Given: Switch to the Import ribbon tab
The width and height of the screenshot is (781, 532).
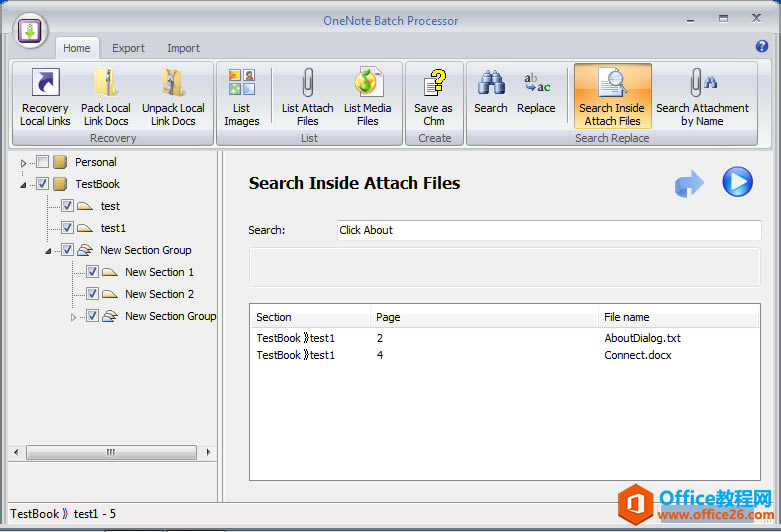Looking at the screenshot, I should tap(183, 48).
